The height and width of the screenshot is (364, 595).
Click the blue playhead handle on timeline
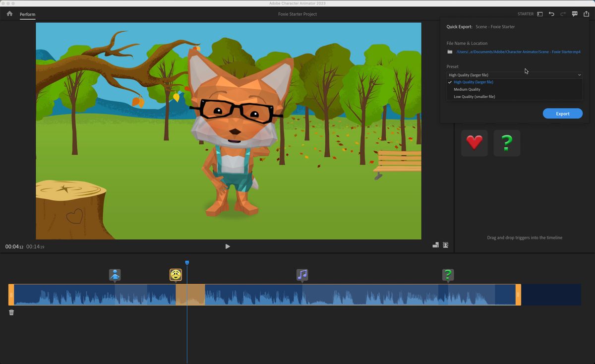(187, 263)
